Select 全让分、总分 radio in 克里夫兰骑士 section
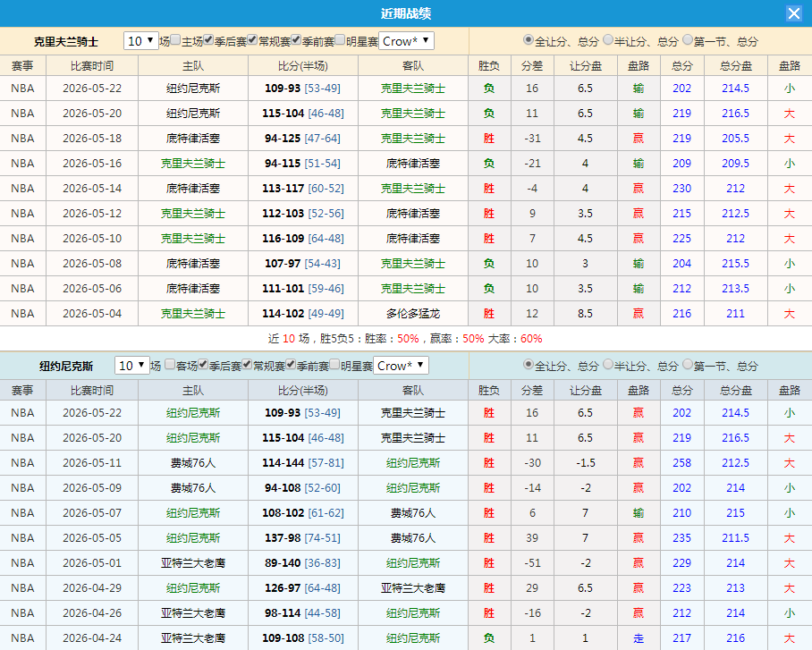The height and width of the screenshot is (650, 812). 529,39
